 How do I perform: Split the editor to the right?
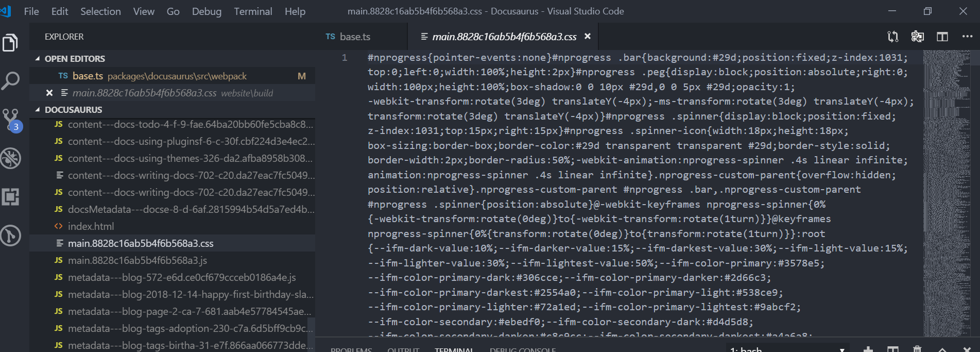[942, 37]
